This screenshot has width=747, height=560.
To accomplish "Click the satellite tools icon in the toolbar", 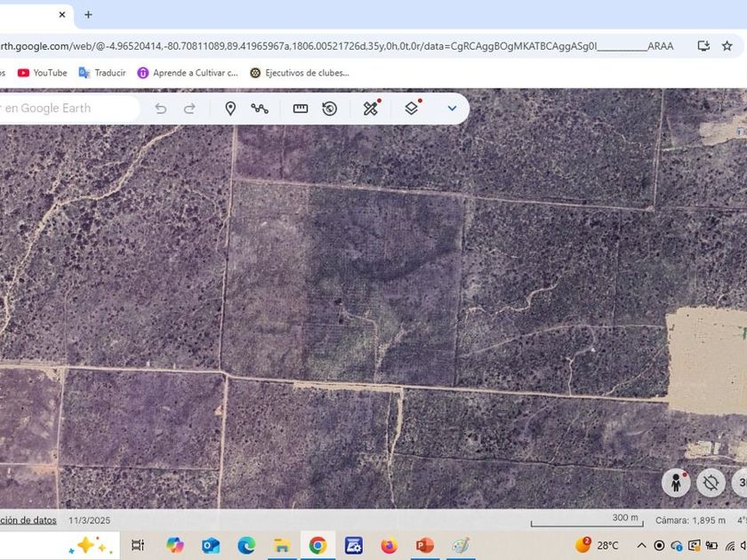I will pos(371,108).
